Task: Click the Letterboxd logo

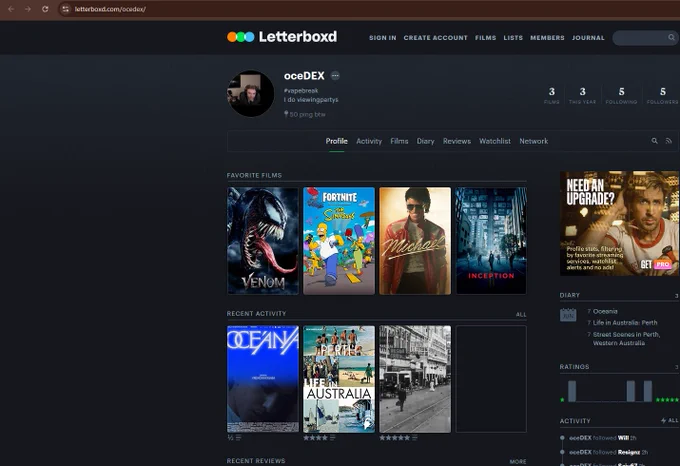Action: click(282, 37)
